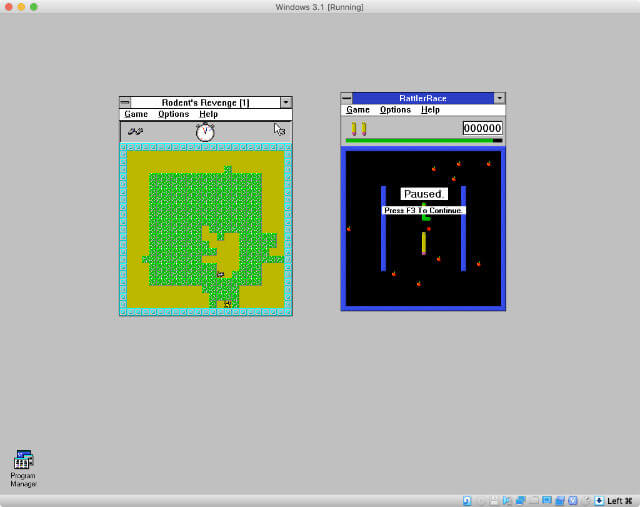Open the Game menu in Rodent's Revenge

pos(135,114)
